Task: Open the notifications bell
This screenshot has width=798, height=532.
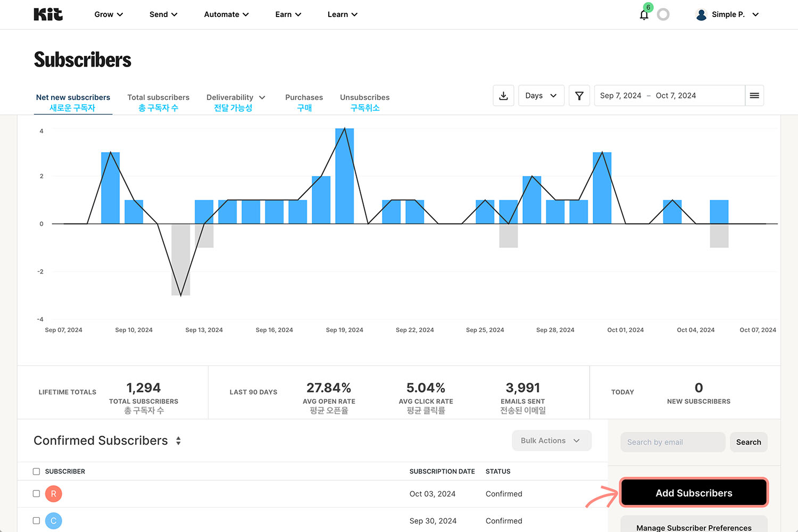Action: (x=644, y=15)
